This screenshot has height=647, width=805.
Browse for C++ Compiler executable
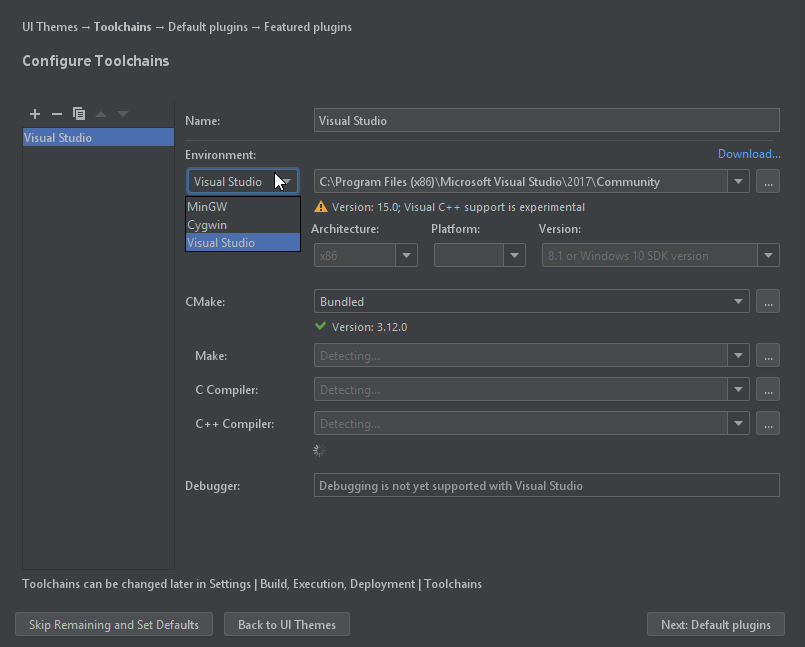coord(768,423)
